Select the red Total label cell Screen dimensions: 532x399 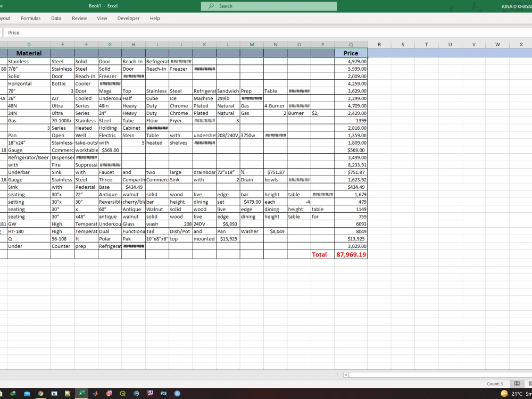click(323, 254)
